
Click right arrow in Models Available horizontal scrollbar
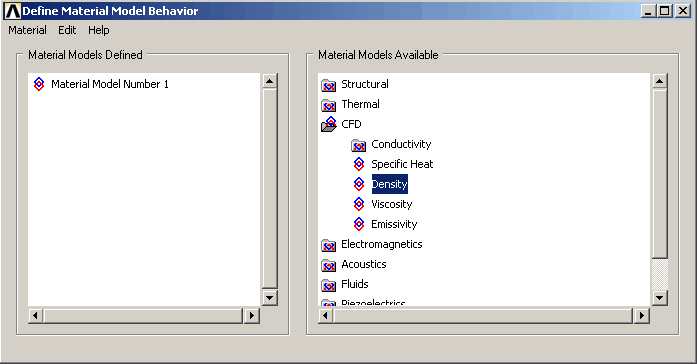[642, 316]
